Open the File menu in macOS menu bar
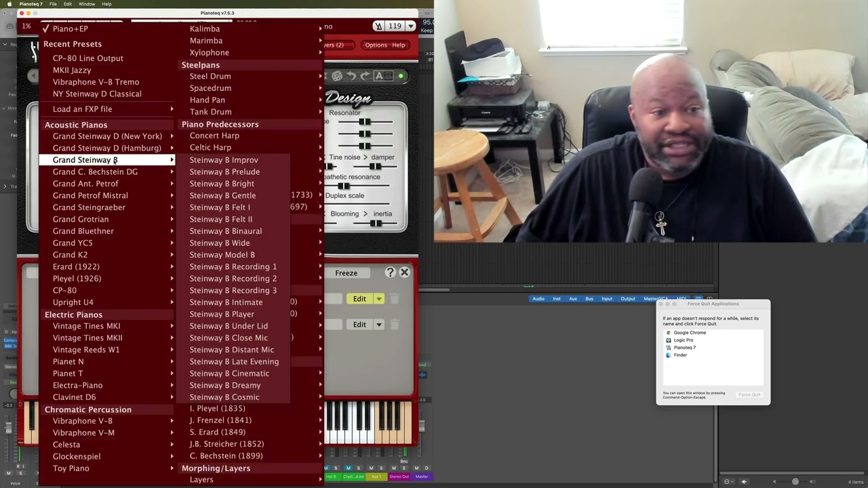This screenshot has height=488, width=868. [x=53, y=4]
